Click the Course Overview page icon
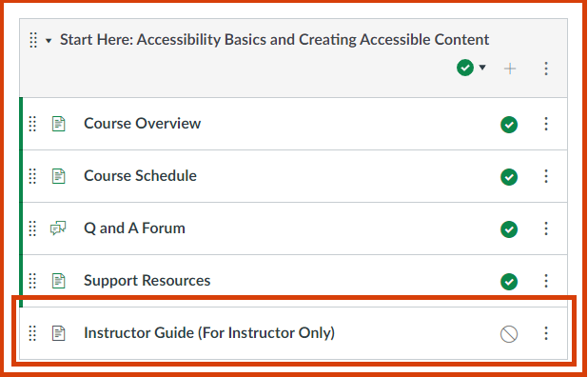588x377 pixels. pos(58,124)
